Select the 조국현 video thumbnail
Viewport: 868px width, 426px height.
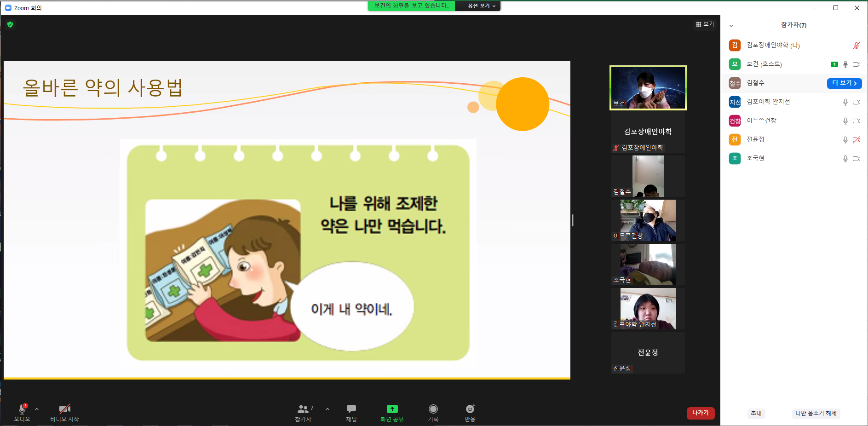coord(648,265)
